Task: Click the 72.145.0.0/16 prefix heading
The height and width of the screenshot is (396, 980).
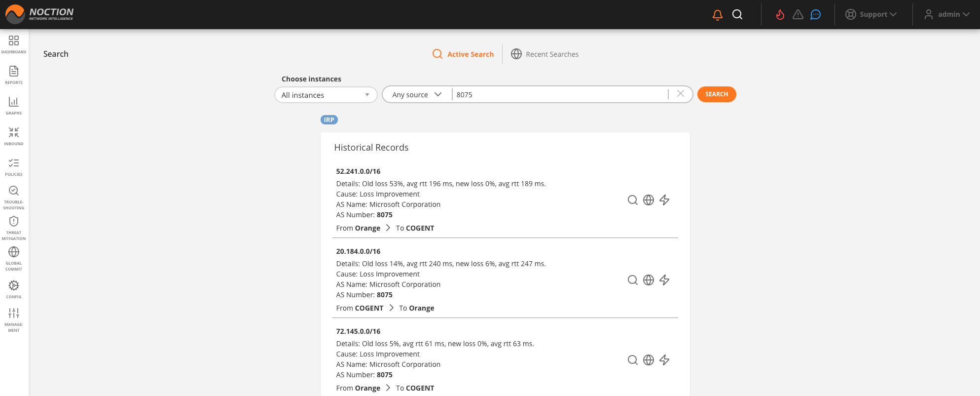Action: (358, 331)
